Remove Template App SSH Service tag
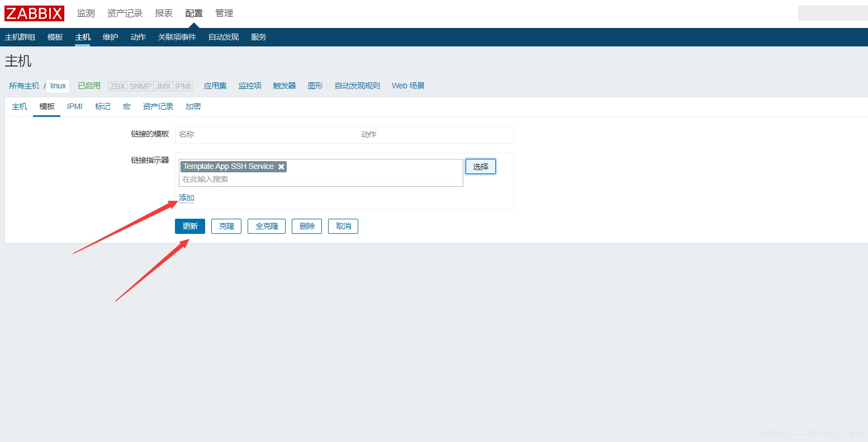Image resolution: width=868 pixels, height=442 pixels. (282, 167)
